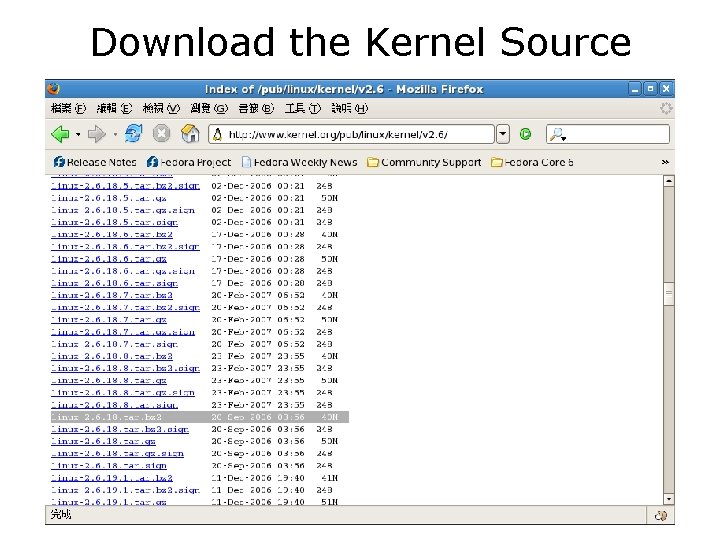Open the 編輯 (E) Edit menu
Viewport: 720px width, 540px height.
point(114,108)
